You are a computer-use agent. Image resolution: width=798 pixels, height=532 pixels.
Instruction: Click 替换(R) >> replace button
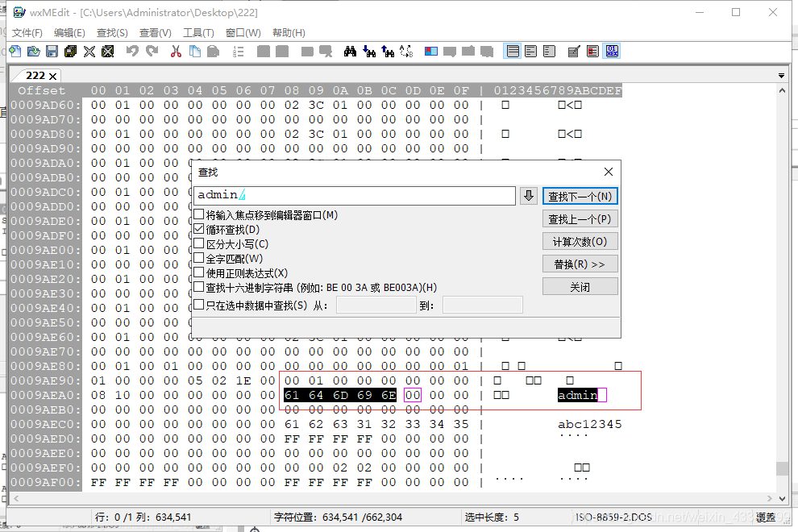(x=580, y=264)
